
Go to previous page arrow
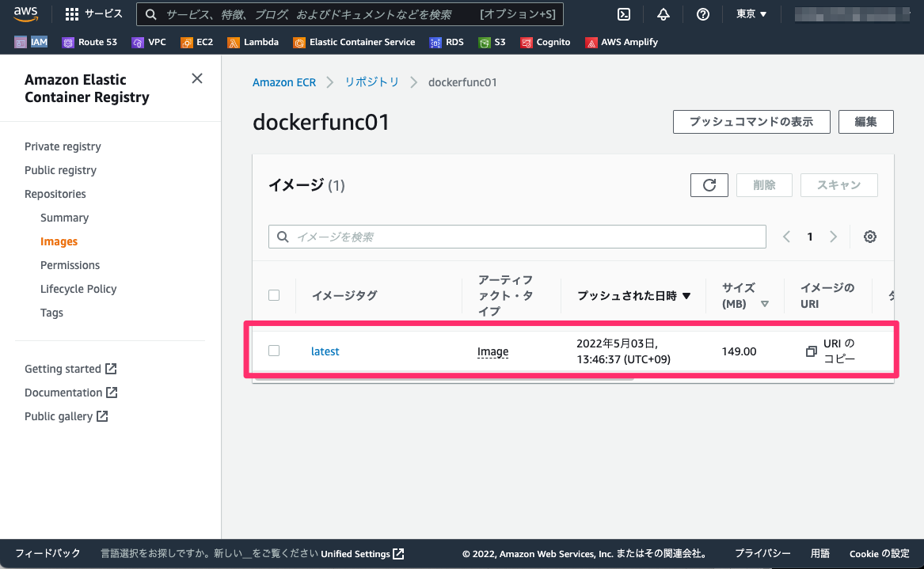(786, 237)
